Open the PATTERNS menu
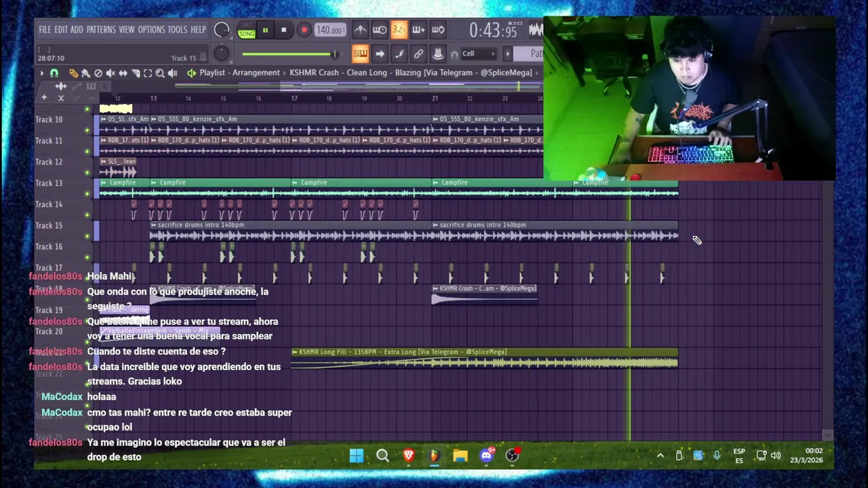The height and width of the screenshot is (488, 868). tap(101, 30)
